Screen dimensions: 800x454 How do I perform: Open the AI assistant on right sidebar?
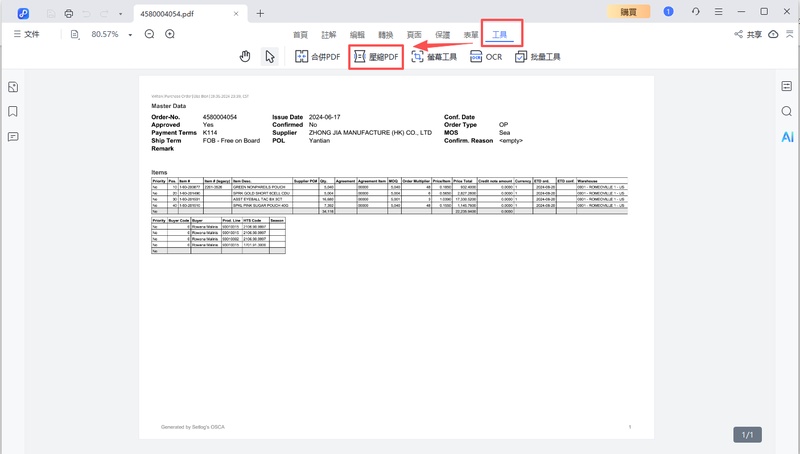787,136
